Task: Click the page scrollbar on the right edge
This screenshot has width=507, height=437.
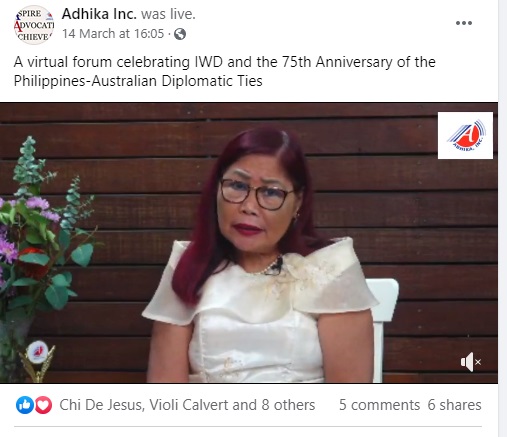Action: [502, 218]
